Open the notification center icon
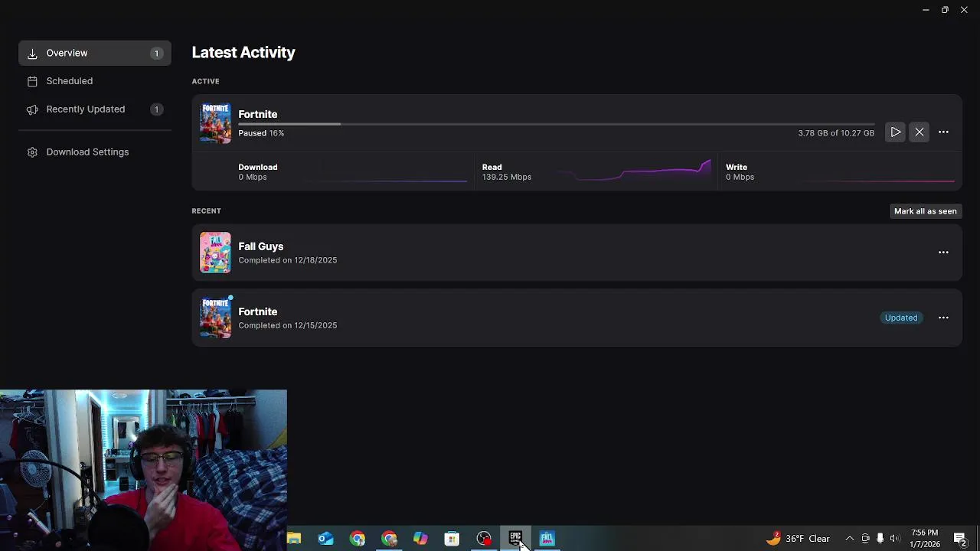 (959, 539)
